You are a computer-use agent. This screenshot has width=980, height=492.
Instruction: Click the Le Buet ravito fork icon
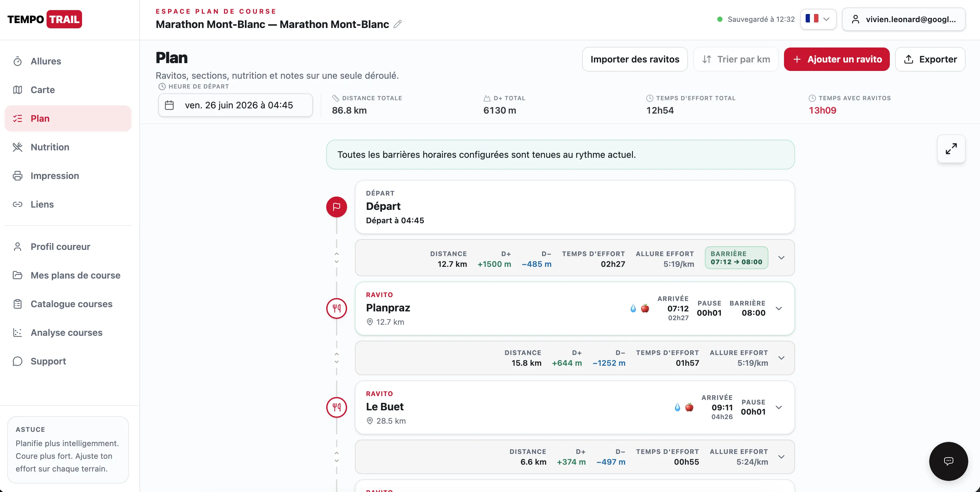(x=336, y=407)
